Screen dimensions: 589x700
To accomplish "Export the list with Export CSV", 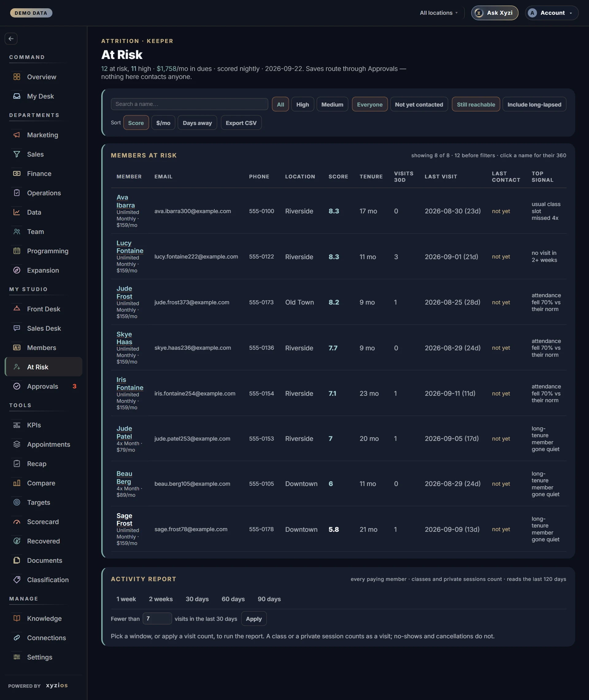I will (241, 123).
